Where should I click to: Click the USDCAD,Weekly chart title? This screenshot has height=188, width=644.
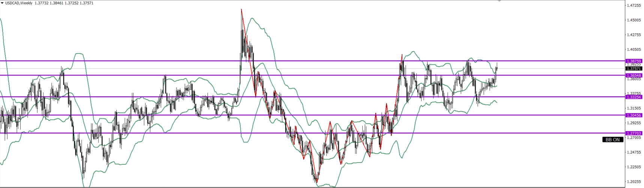click(18, 3)
